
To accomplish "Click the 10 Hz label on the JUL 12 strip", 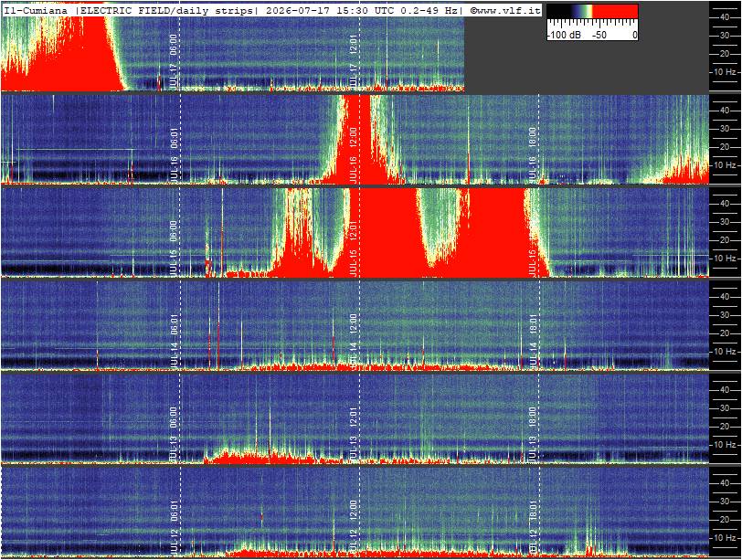I will point(725,538).
